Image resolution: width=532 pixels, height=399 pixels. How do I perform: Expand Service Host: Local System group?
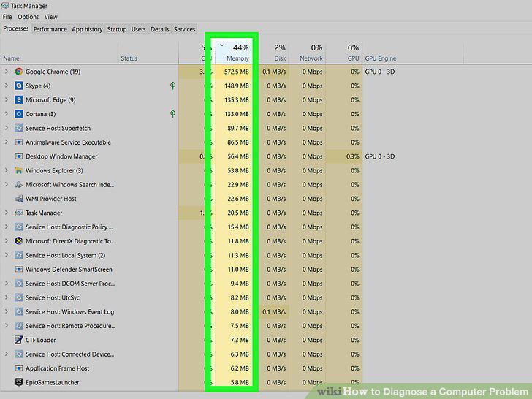[x=6, y=255]
